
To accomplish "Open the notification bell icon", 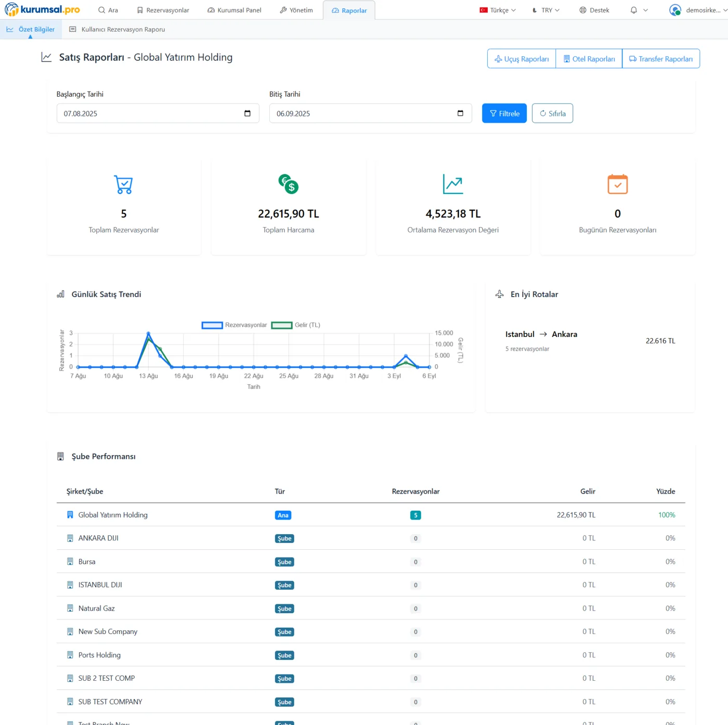I will [x=633, y=10].
